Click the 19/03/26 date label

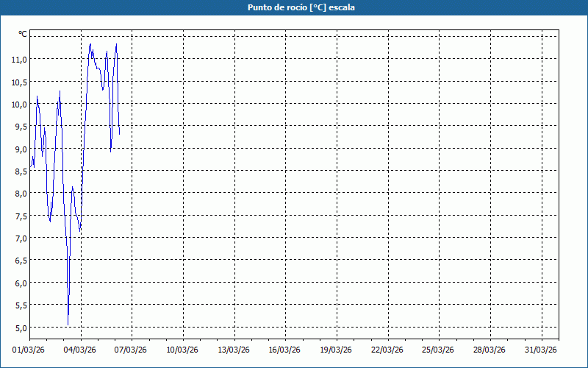coord(336,350)
